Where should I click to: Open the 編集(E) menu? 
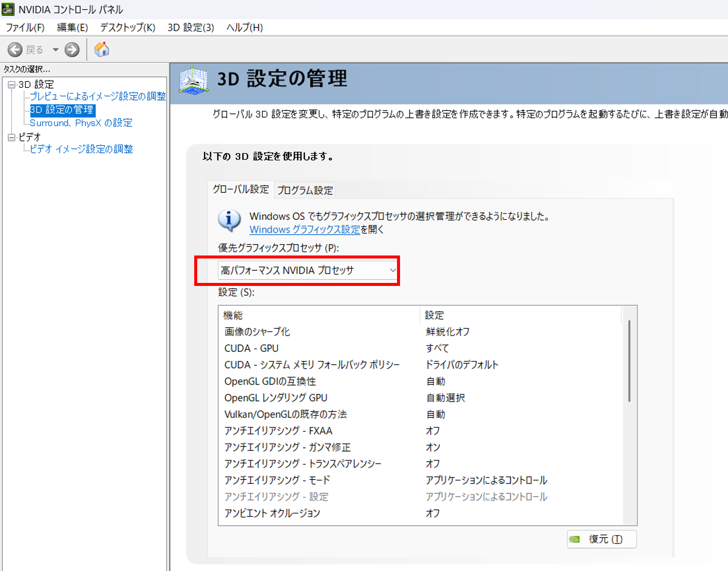(x=72, y=27)
